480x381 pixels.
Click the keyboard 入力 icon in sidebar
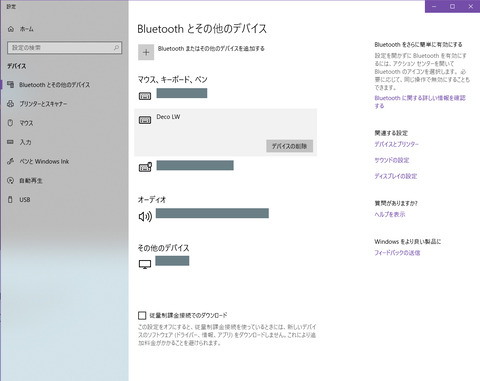pyautogui.click(x=10, y=142)
